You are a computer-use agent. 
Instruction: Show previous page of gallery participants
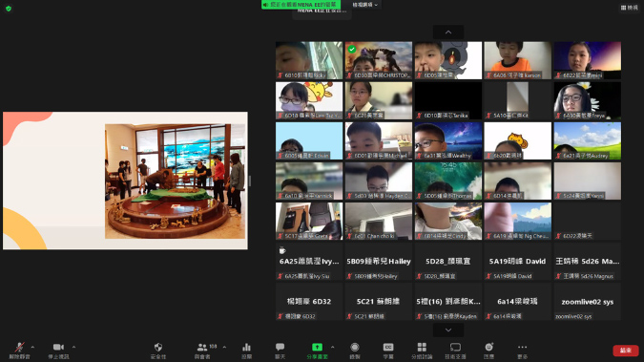click(x=448, y=32)
